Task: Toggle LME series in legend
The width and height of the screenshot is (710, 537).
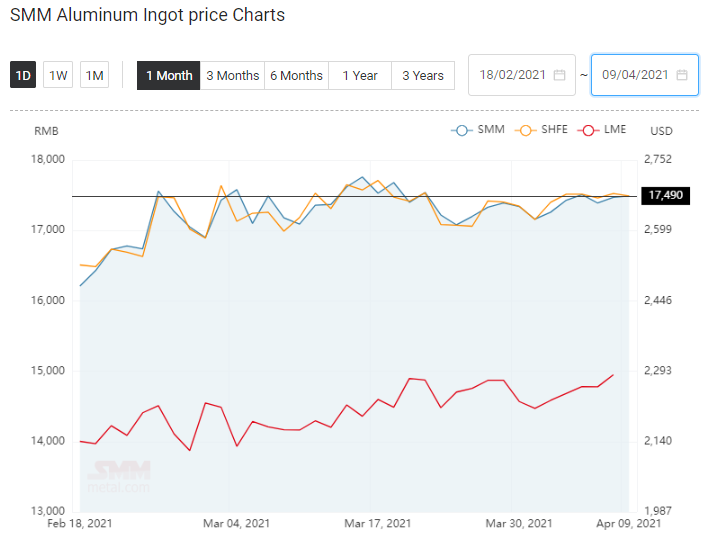Action: tap(602, 130)
